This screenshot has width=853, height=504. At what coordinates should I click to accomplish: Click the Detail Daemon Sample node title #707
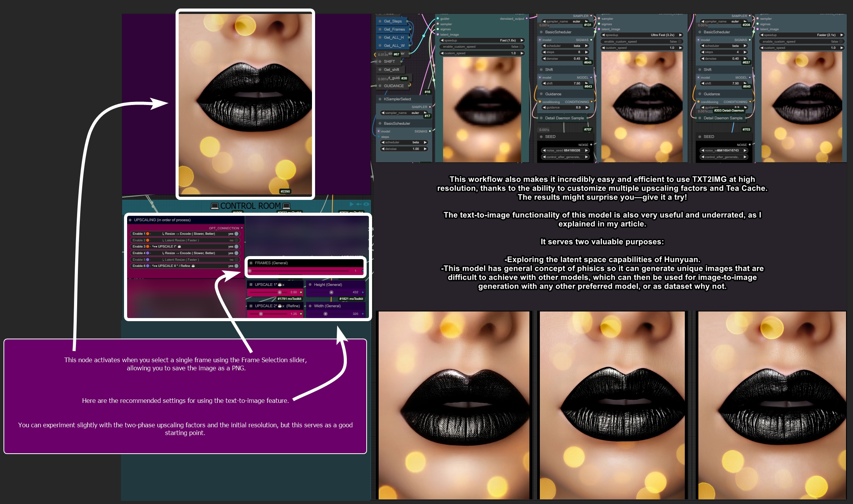point(564,118)
